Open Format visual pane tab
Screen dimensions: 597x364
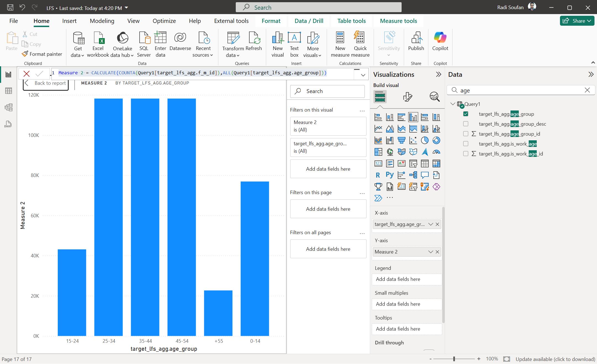[407, 97]
